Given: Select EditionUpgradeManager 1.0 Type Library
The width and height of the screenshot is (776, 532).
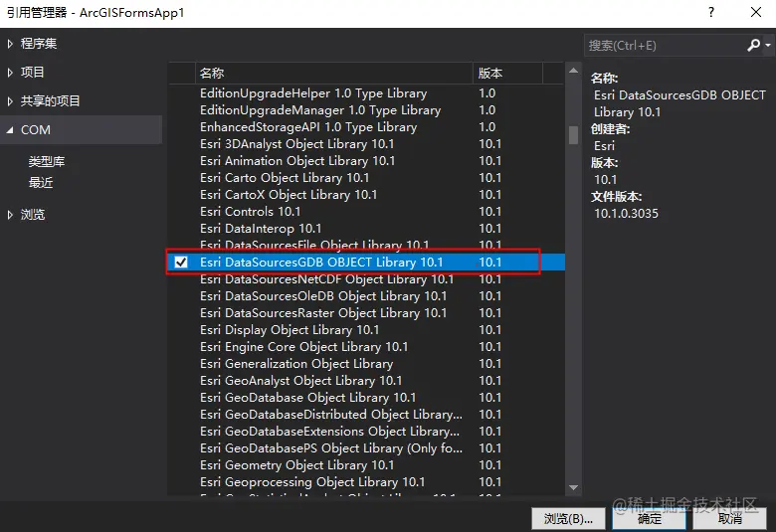Looking at the screenshot, I should tap(366, 109).
